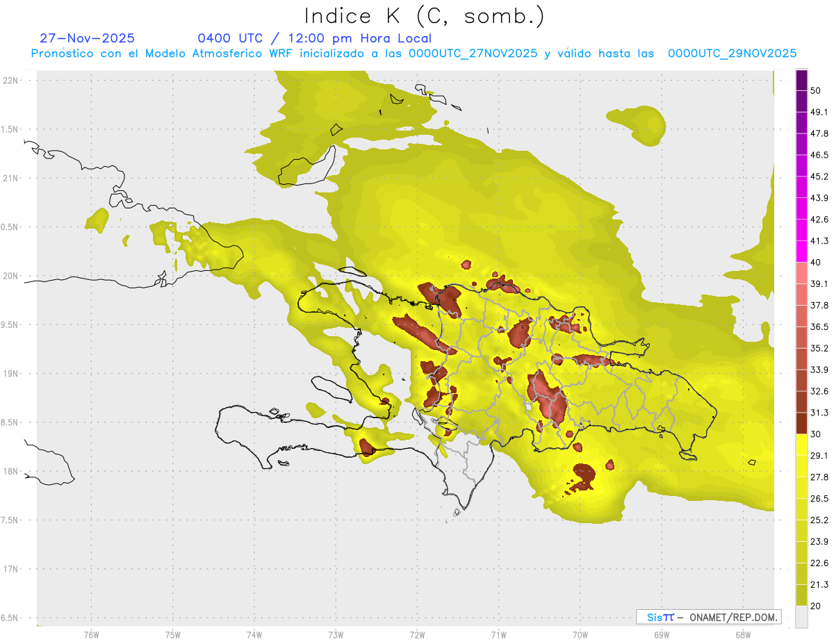Click the color bar label "49.1"
The image size is (834, 644).
point(819,112)
